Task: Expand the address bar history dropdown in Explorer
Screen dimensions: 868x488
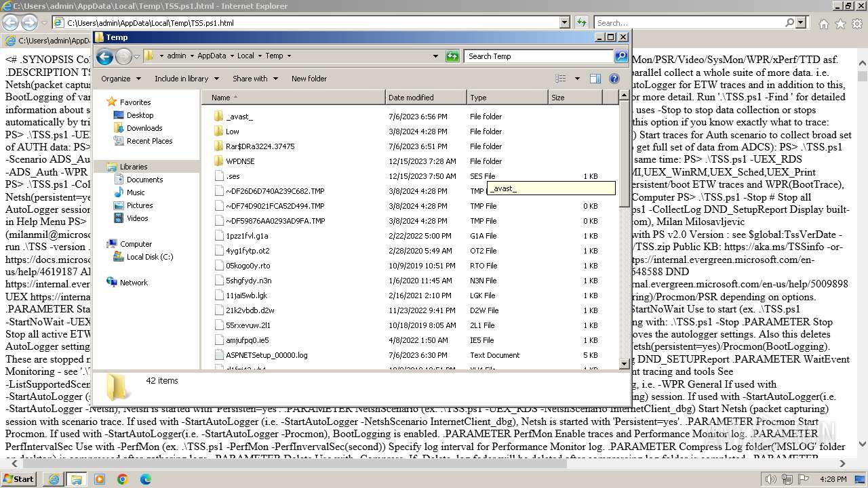Action: (435, 56)
